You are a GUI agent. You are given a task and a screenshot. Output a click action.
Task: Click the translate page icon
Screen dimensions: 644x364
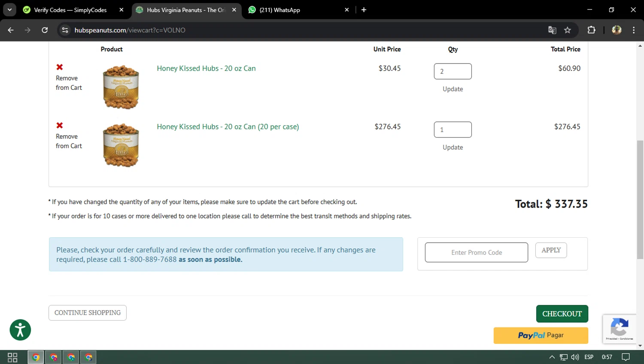point(552,30)
